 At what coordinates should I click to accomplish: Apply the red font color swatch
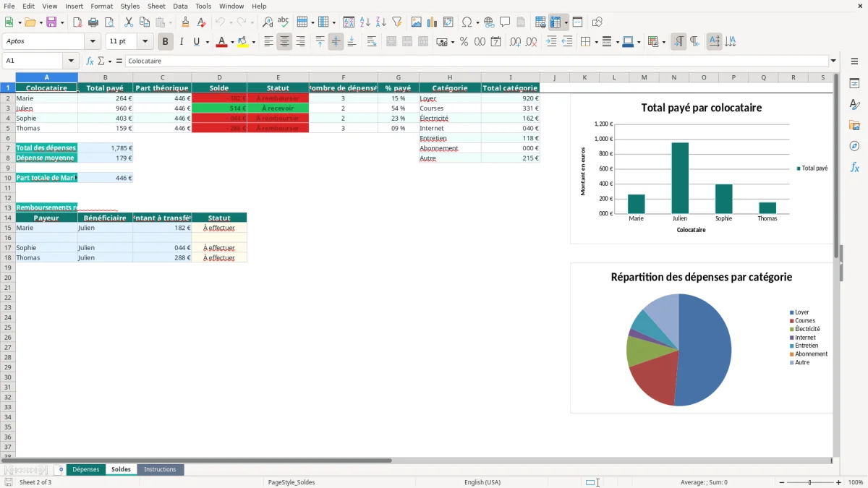tap(221, 42)
